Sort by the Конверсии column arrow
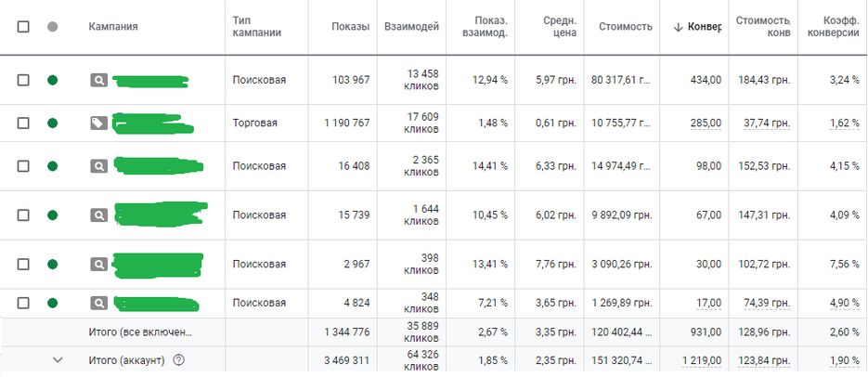Screen dimensions: 868x377 tap(678, 27)
